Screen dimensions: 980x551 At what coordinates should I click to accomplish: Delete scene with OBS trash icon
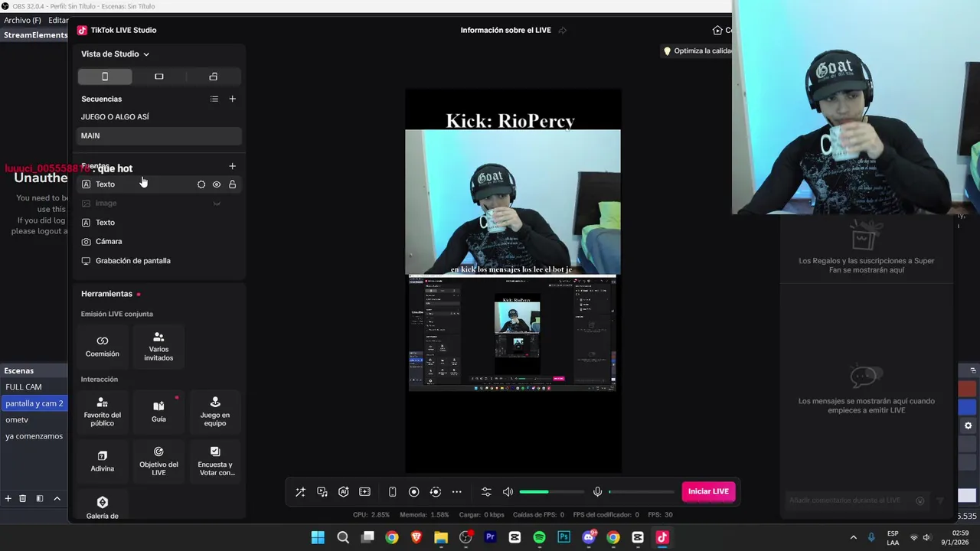[22, 498]
